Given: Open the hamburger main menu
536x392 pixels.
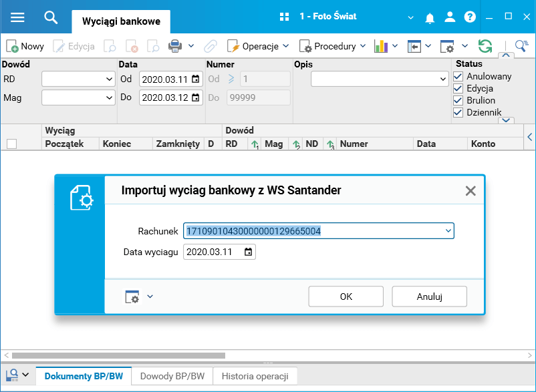Looking at the screenshot, I should [17, 17].
